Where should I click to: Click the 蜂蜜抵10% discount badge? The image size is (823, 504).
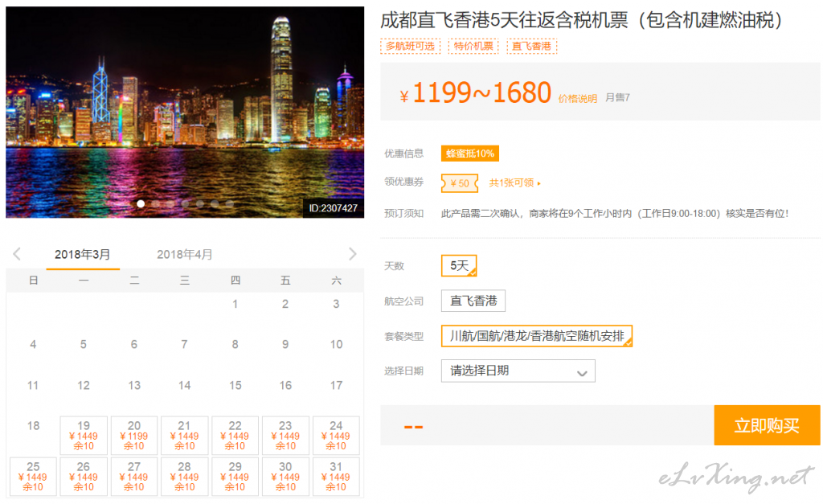(469, 154)
